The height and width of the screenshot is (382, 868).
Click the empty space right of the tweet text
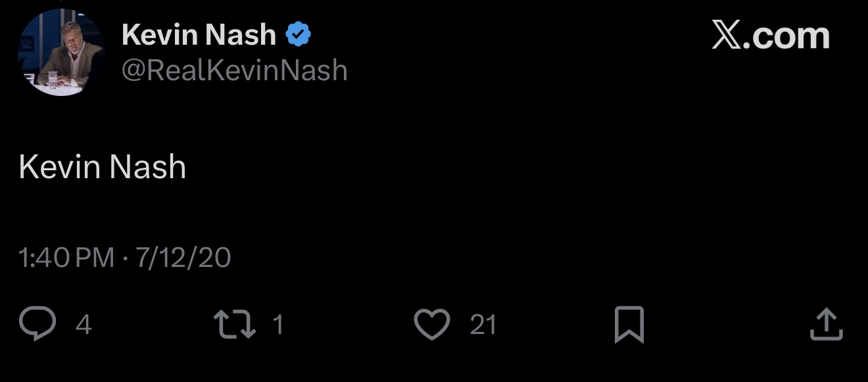[x=460, y=167]
